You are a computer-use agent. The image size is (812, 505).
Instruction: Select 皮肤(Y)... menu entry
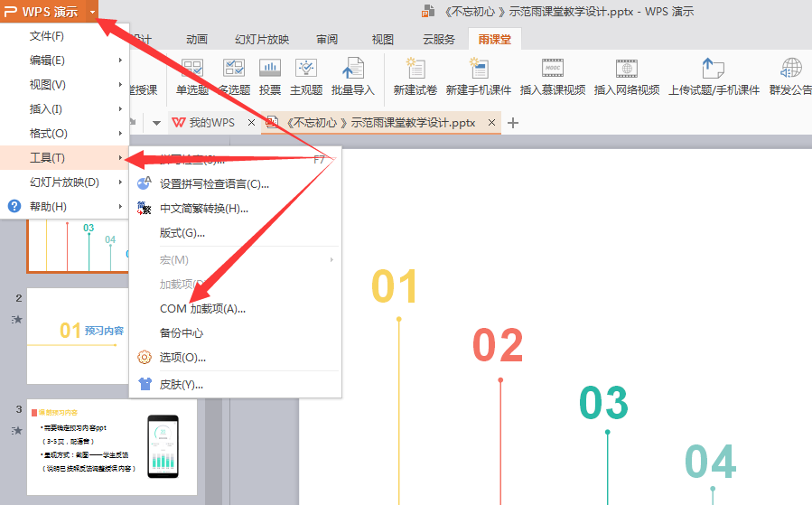[236, 384]
